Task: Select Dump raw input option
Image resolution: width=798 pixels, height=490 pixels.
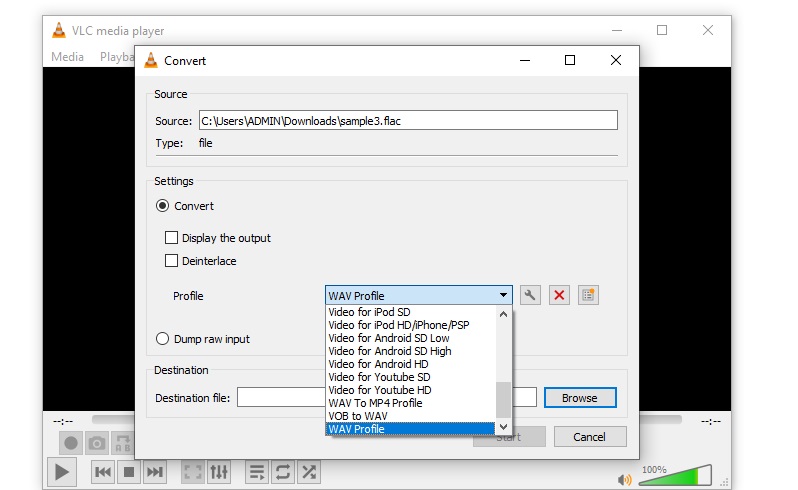Action: pyautogui.click(x=162, y=339)
